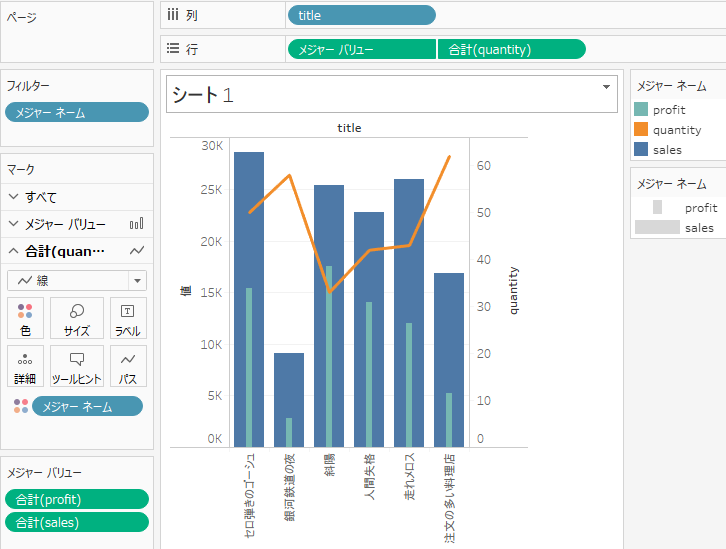Screen dimensions: 726x549
Task: Click the メジャー ネーム filter pill
Action: (77, 112)
